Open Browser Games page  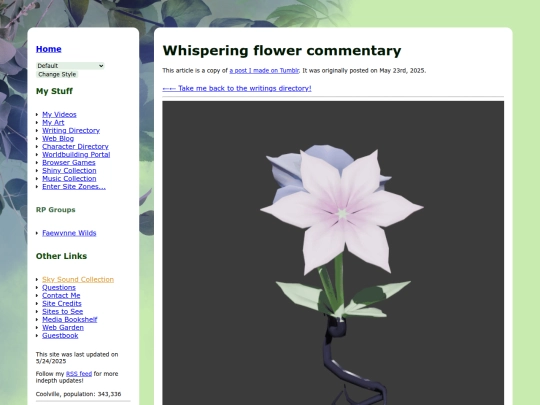pyautogui.click(x=69, y=163)
